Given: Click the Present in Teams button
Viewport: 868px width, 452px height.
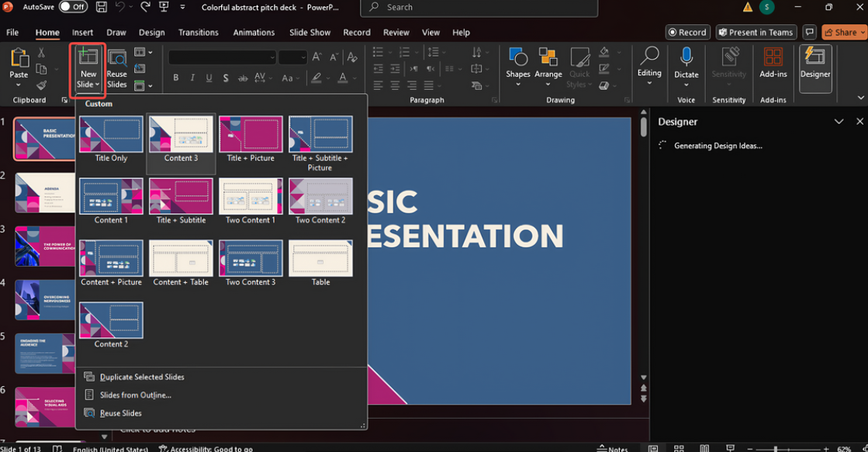Looking at the screenshot, I should click(756, 33).
